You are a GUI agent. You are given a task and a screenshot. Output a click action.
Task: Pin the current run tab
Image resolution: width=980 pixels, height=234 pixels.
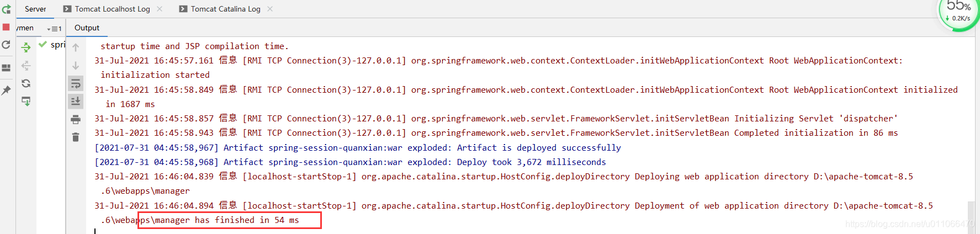(x=6, y=90)
